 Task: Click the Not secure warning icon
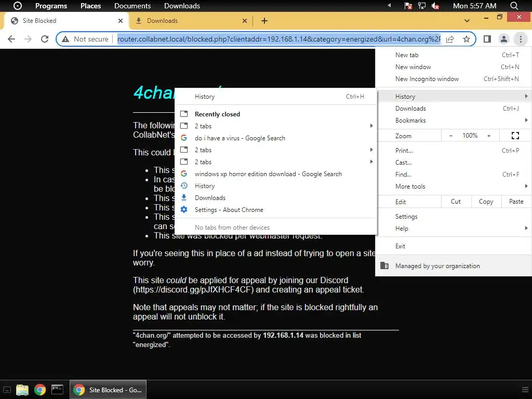pos(65,39)
